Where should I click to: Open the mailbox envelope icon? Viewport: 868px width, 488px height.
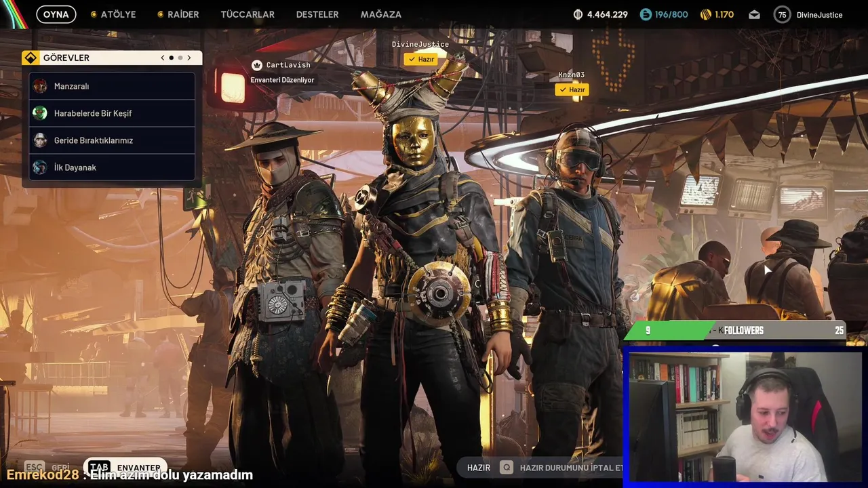pyautogui.click(x=754, y=14)
